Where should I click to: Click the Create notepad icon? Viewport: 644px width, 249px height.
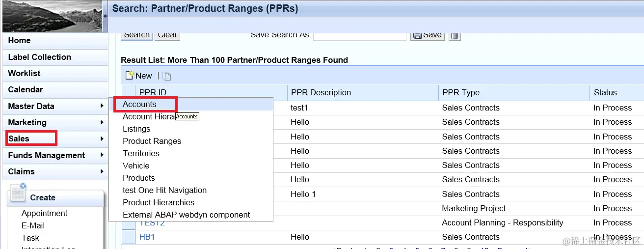(x=18, y=193)
